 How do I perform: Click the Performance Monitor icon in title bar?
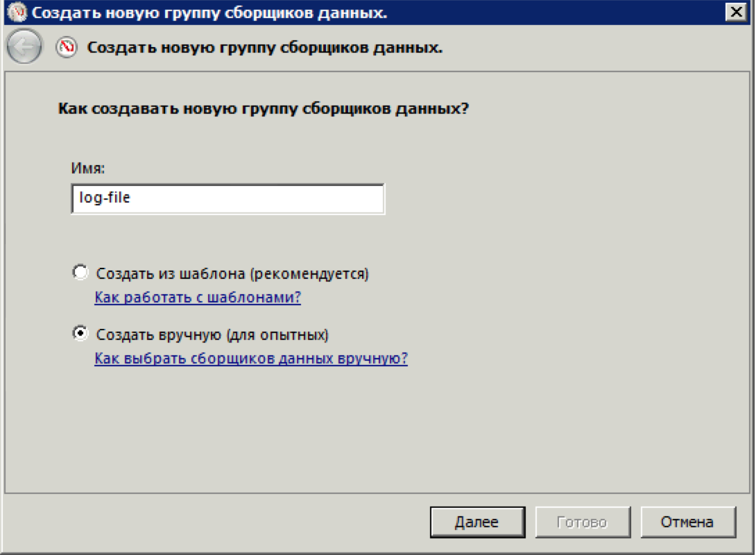pyautogui.click(x=17, y=12)
